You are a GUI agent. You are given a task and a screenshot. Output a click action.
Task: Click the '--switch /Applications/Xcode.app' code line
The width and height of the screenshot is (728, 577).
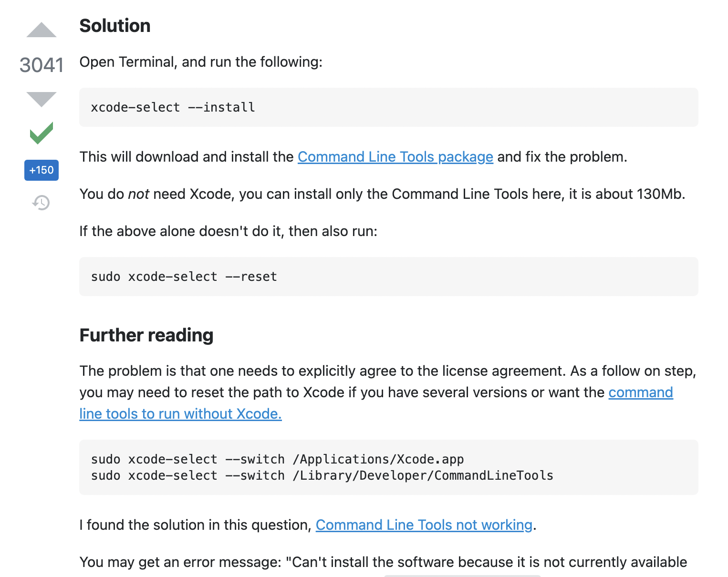click(278, 459)
